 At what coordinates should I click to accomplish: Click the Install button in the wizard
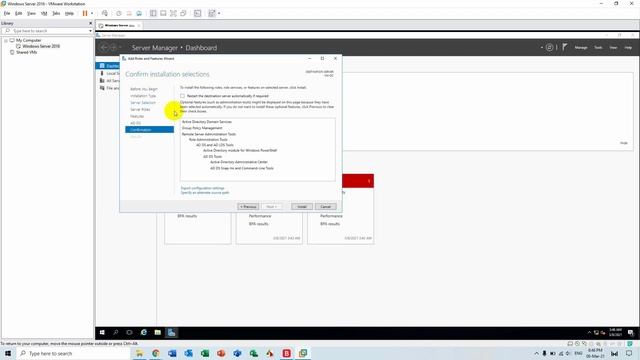coord(302,207)
